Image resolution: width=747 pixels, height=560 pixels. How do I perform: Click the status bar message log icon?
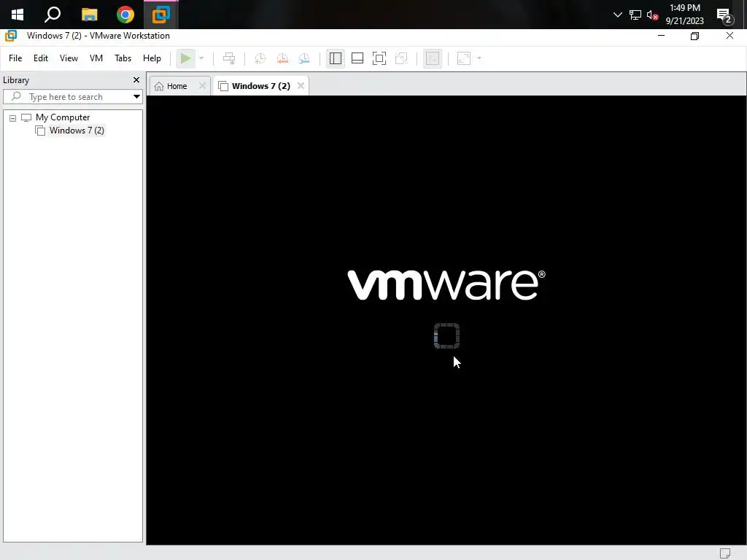(724, 553)
